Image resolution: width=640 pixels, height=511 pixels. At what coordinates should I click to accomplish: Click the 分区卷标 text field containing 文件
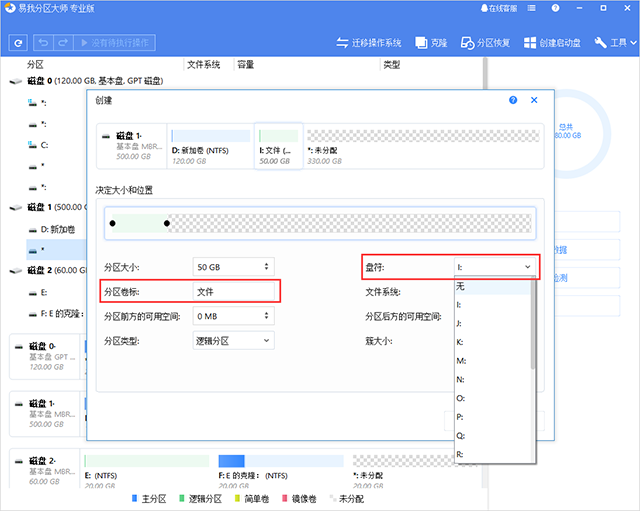236,291
